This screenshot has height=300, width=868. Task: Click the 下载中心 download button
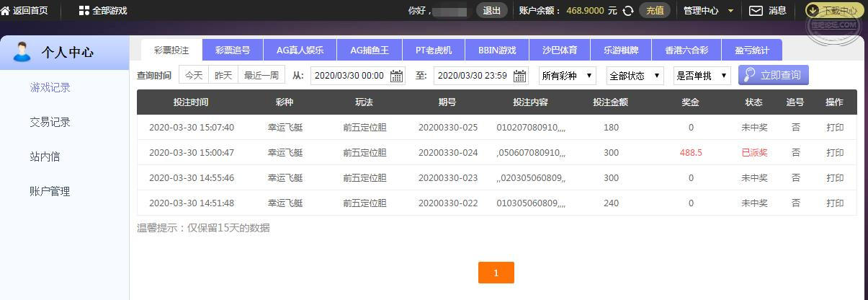[834, 11]
